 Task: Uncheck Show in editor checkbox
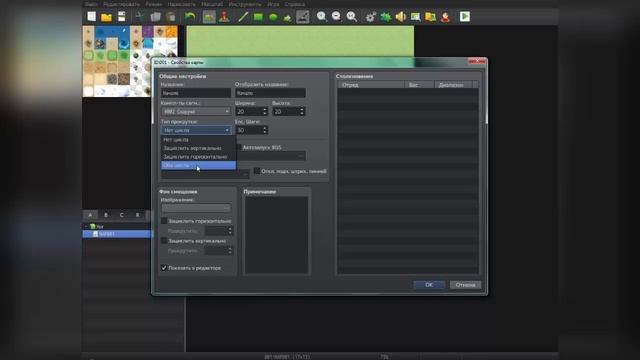coord(164,268)
